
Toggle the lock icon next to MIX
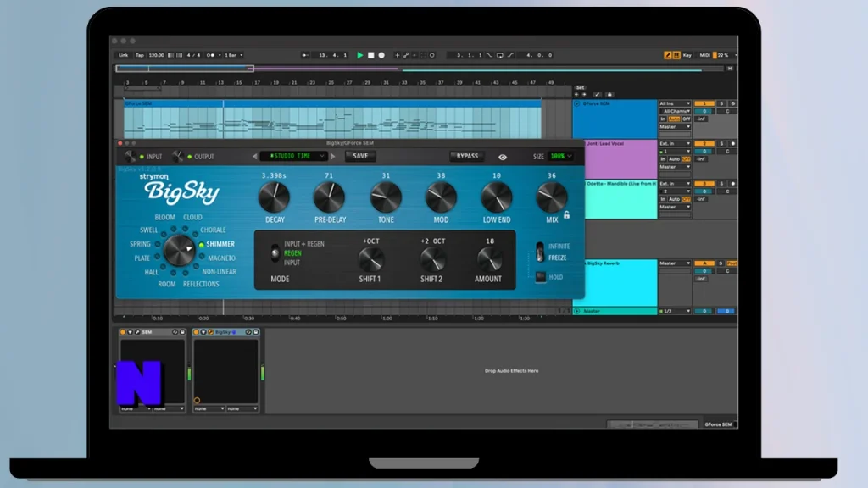[x=566, y=215]
